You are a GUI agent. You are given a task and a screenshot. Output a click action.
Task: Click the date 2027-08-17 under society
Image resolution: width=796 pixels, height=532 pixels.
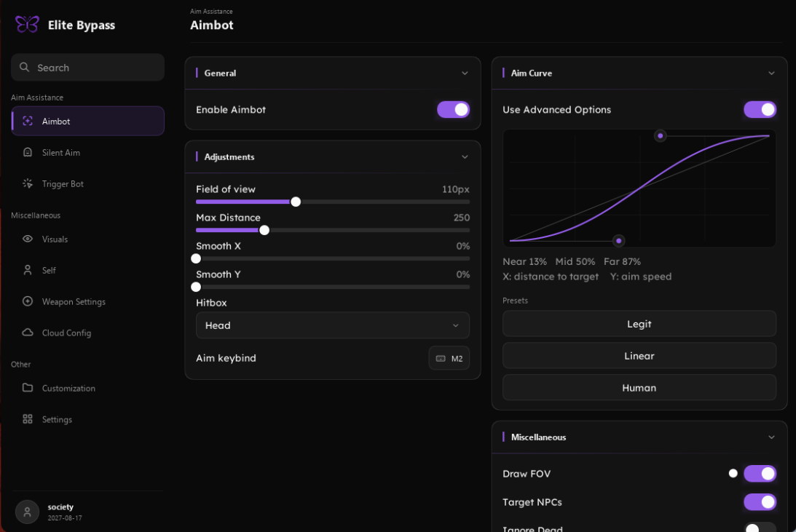coord(65,517)
